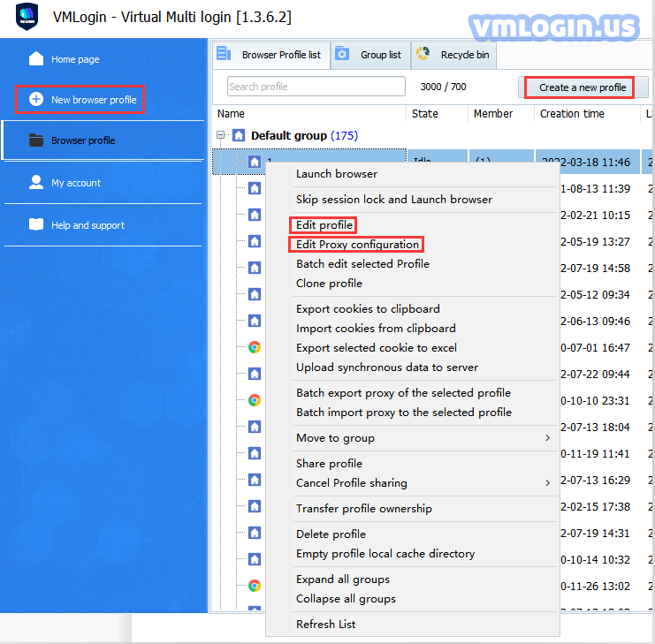Click the profile icon in the 2-06-13 09:46 row
The image size is (655, 644).
tap(255, 321)
